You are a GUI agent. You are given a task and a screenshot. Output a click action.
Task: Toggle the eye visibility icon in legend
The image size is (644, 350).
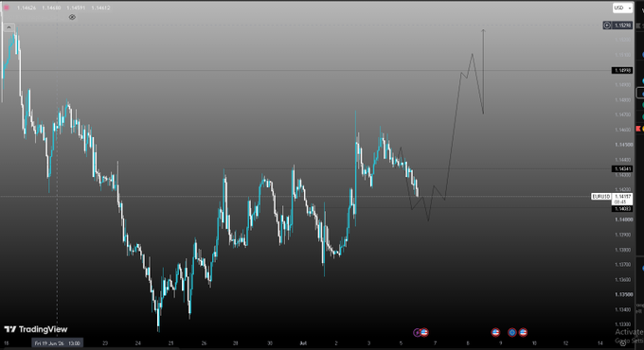tap(72, 17)
